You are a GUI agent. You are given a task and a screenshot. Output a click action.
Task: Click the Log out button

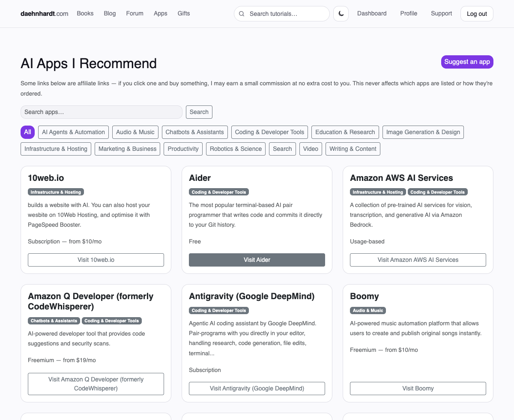[477, 14]
